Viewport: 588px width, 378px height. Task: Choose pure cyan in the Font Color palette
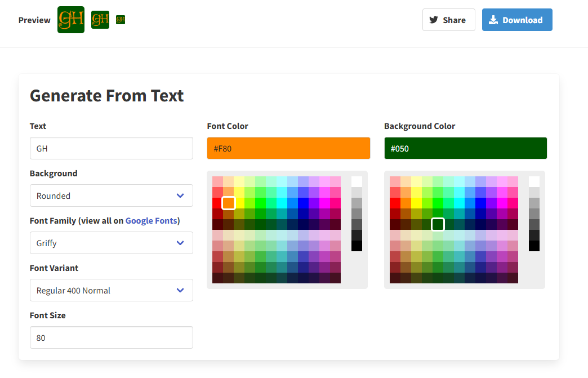click(282, 203)
